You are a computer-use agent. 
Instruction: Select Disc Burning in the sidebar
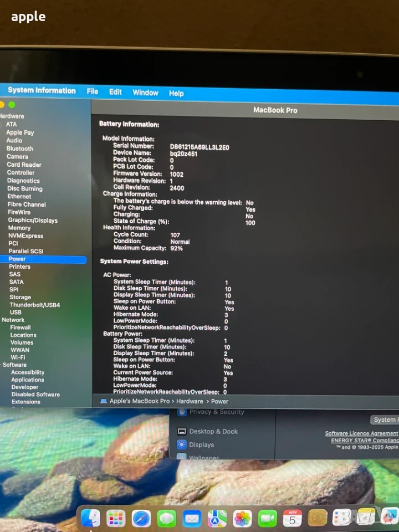coord(25,188)
